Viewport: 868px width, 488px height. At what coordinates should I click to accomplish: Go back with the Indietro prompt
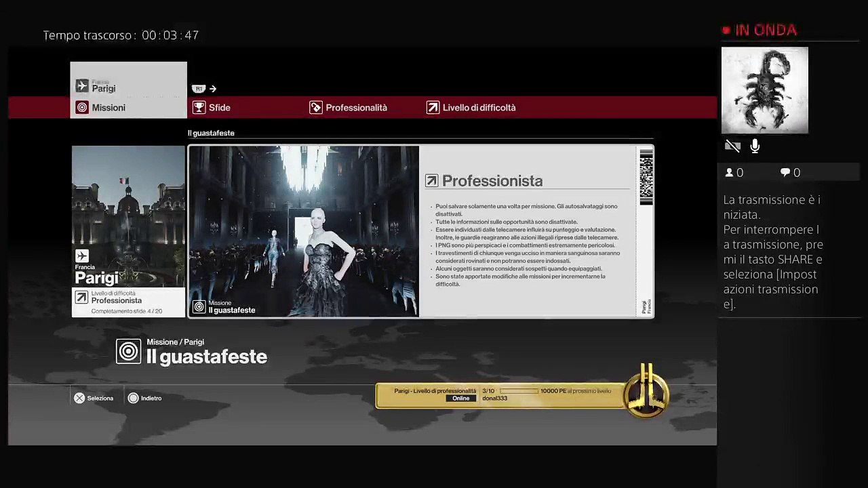point(144,399)
